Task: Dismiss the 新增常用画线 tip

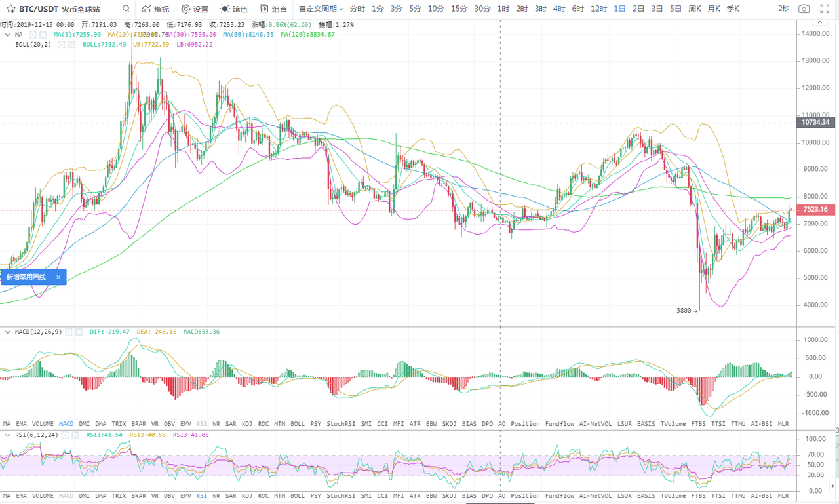Action: [x=58, y=277]
